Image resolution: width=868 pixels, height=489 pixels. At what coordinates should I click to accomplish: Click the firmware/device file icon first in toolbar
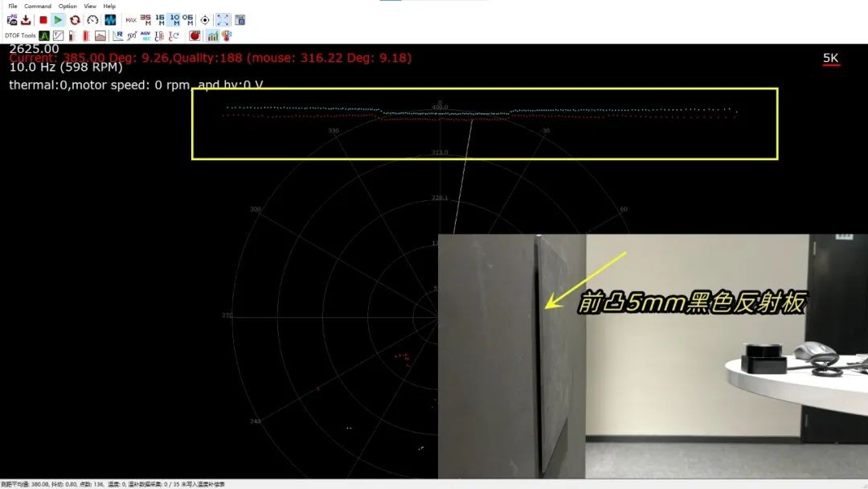(x=11, y=20)
